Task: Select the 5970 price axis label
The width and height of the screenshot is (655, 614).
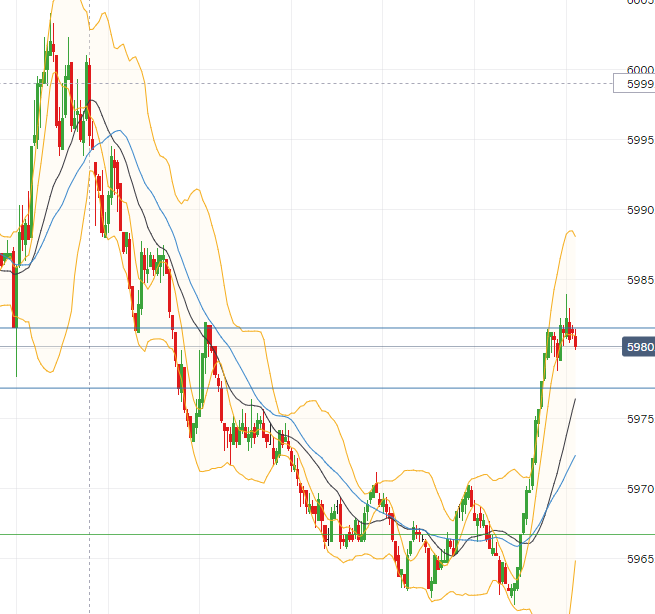Action: 640,489
